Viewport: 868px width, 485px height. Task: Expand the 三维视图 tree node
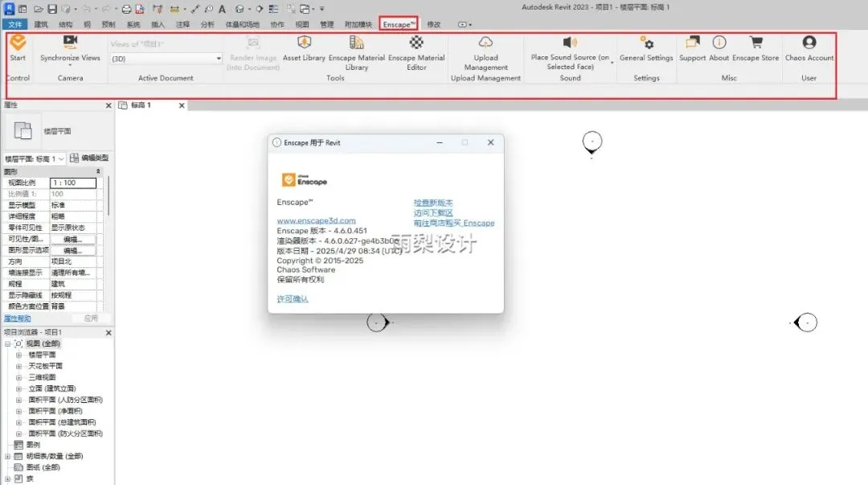(x=18, y=377)
